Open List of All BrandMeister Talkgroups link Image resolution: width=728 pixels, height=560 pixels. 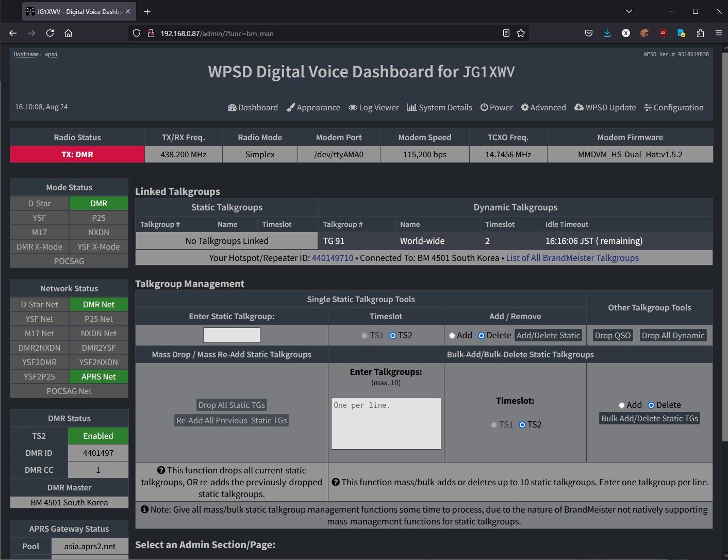572,258
